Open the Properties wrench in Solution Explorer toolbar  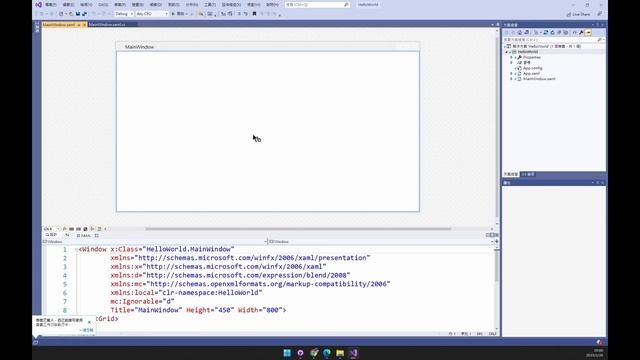(x=581, y=33)
